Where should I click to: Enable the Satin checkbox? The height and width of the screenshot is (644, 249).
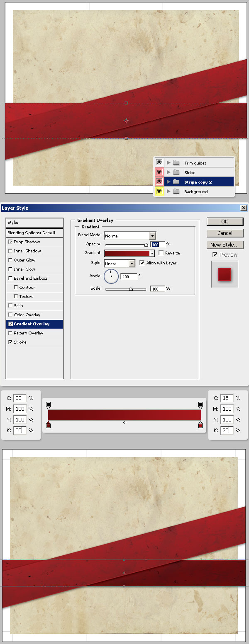pos(10,305)
